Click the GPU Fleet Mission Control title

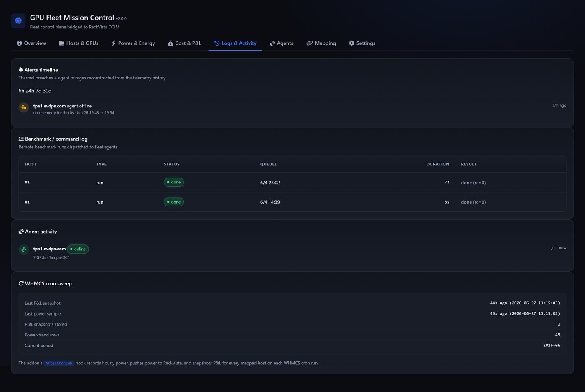coord(72,18)
